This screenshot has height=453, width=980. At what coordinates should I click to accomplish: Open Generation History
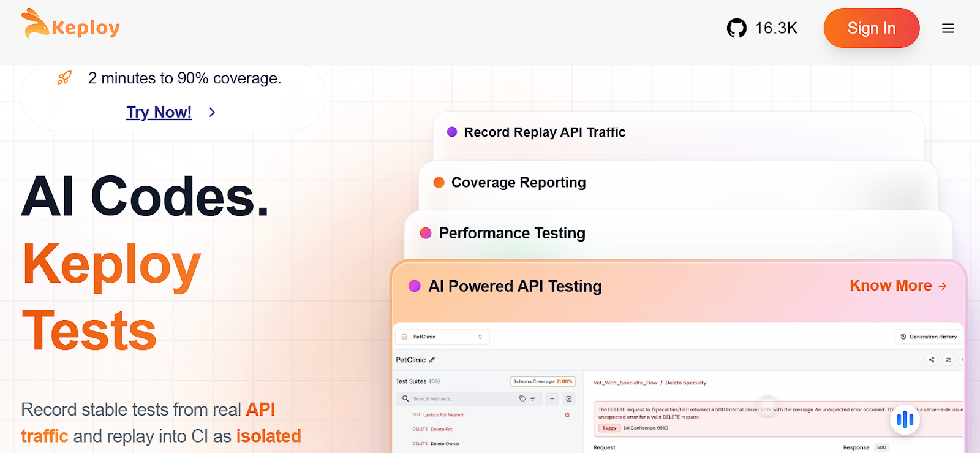point(929,337)
